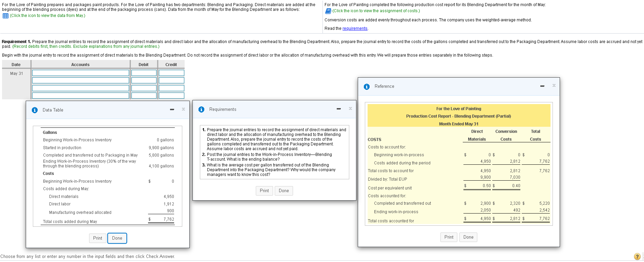Select the fourth-row Credit amount field
Viewport: 644px width, 262px height.
click(171, 96)
